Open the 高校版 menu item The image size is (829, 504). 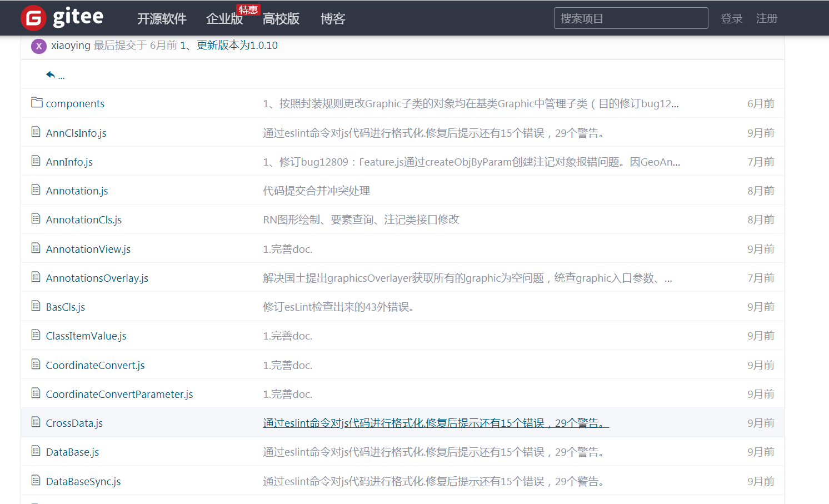(281, 19)
